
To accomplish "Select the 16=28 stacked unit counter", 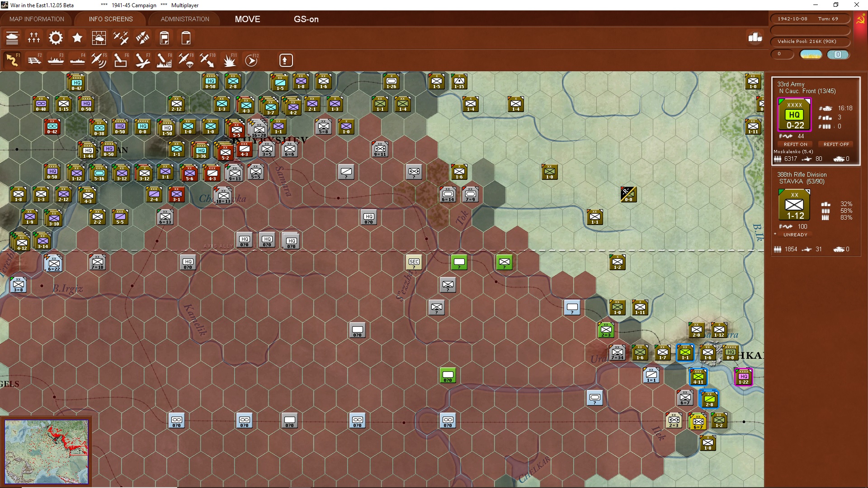I will coord(259,129).
